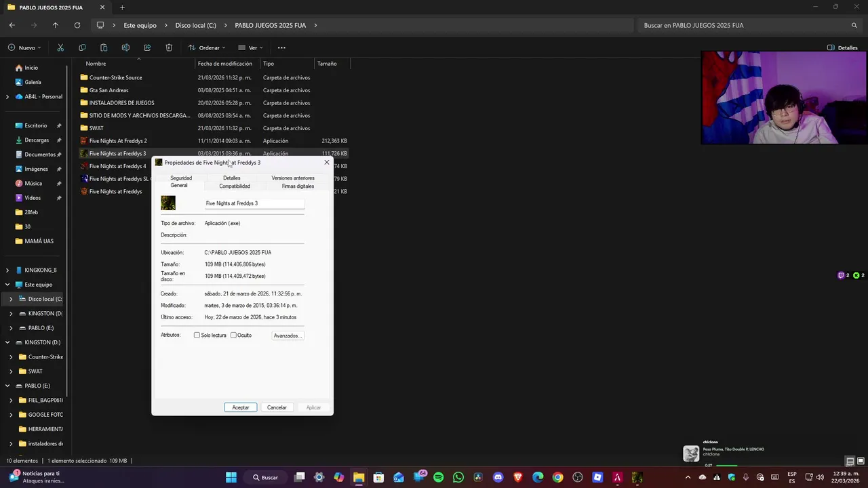The width and height of the screenshot is (868, 488).
Task: Select Five Nights At Freddys 2 file
Action: click(x=118, y=141)
